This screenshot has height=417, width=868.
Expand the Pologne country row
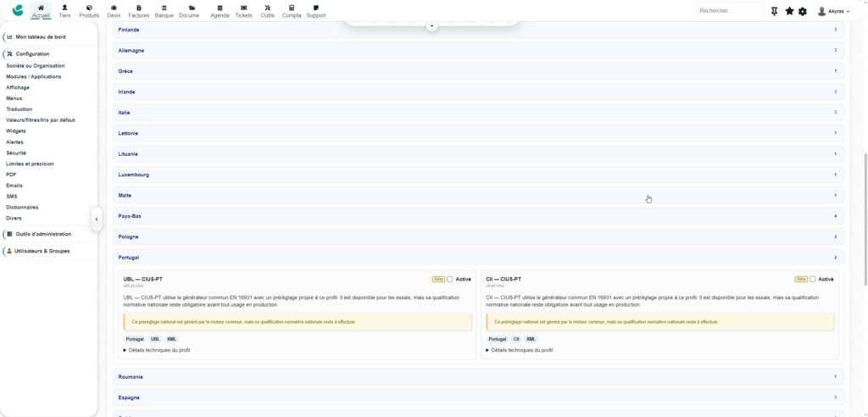click(478, 236)
